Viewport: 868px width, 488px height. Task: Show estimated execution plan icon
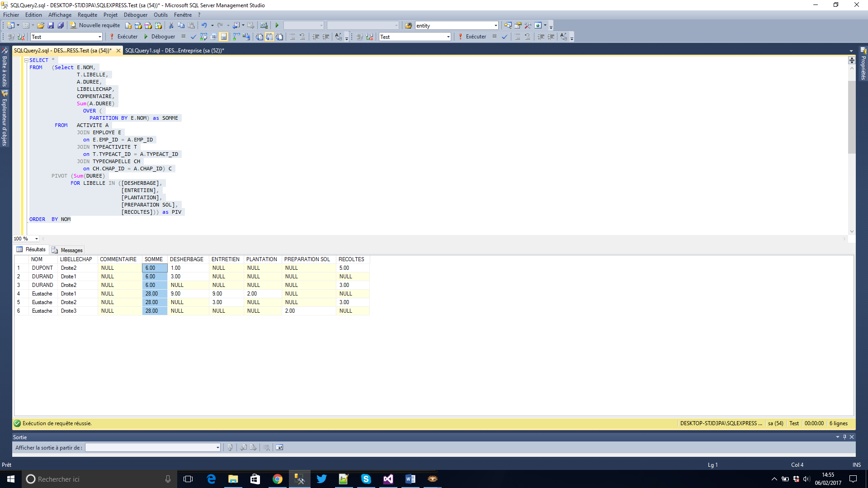(203, 37)
